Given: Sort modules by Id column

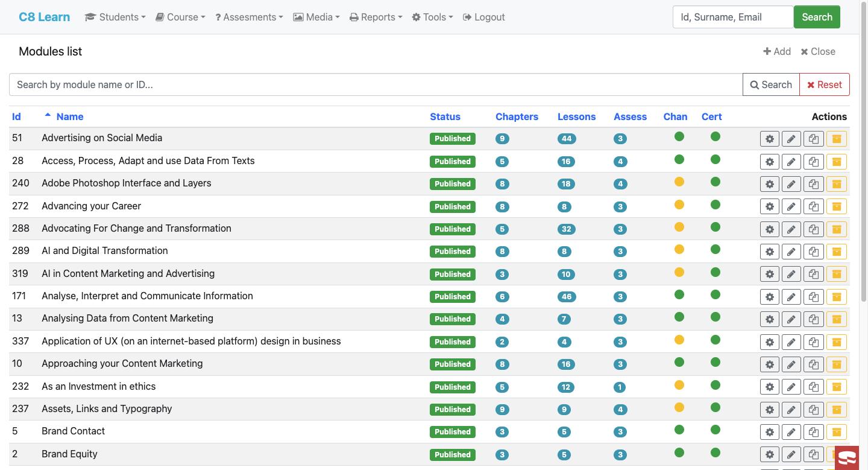Looking at the screenshot, I should click(16, 116).
